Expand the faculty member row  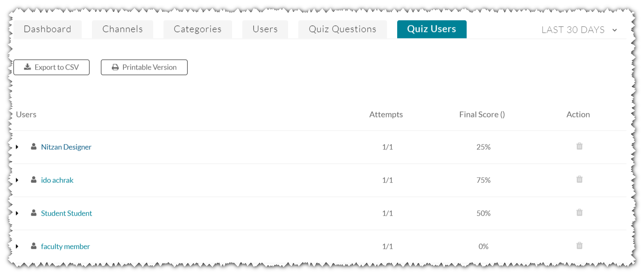[17, 246]
